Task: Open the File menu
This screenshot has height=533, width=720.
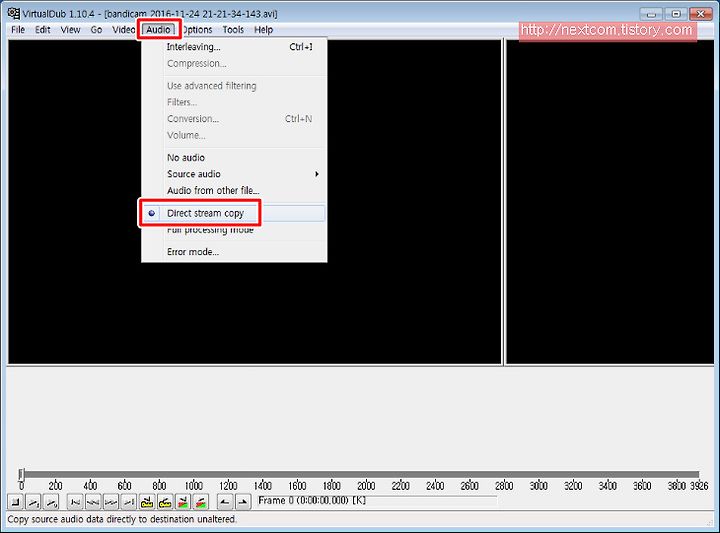Action: [x=18, y=30]
